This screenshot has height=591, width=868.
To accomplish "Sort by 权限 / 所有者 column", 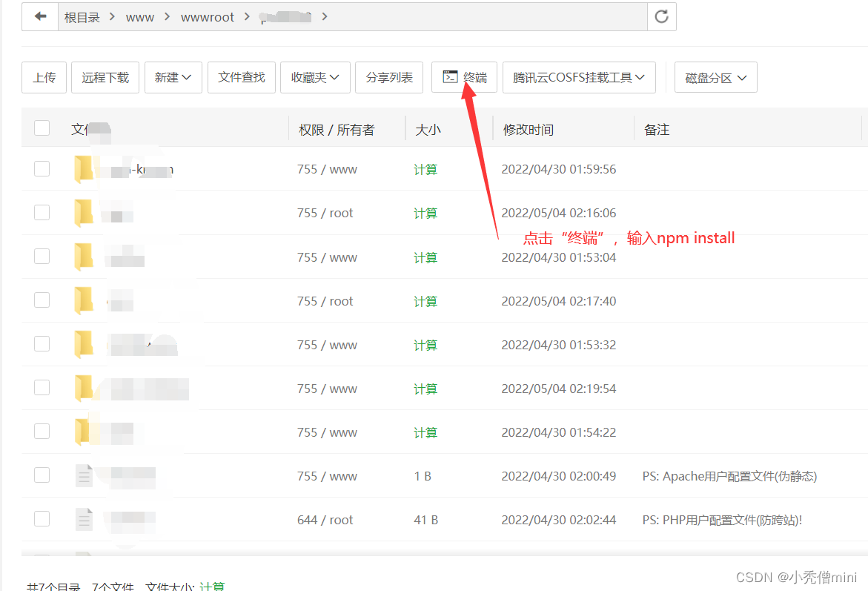I will [x=337, y=130].
